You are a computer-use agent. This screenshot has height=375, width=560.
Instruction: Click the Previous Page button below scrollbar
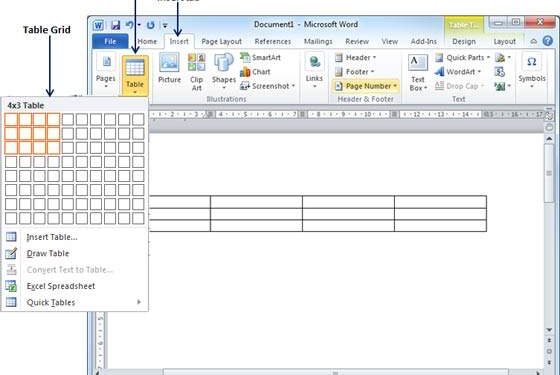[549, 341]
